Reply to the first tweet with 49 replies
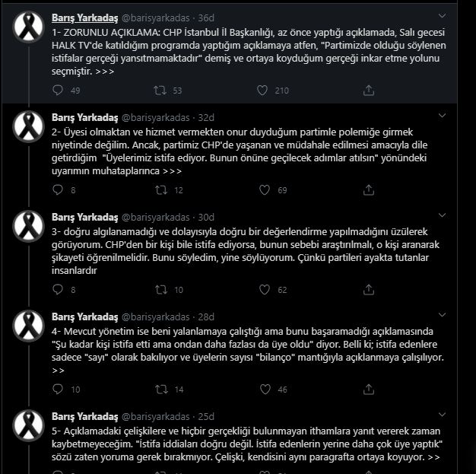This screenshot has height=474, width=476. 58,91
